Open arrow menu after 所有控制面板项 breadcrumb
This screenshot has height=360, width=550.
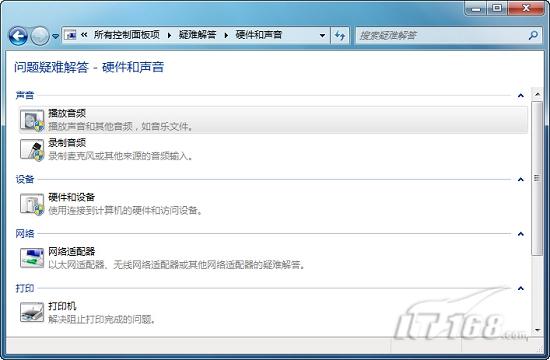point(169,35)
